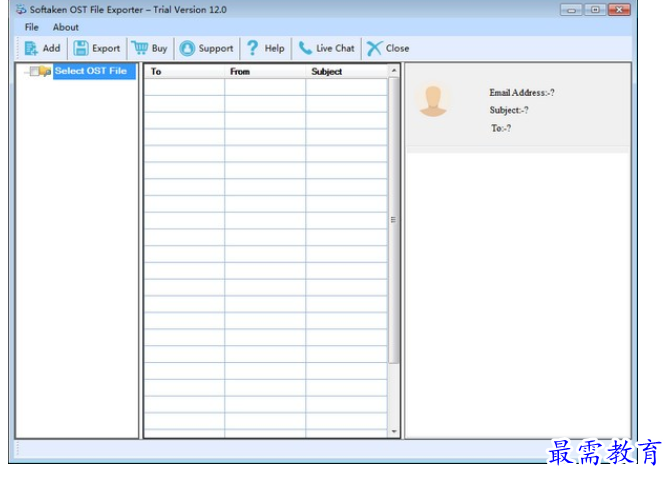Screen dimensions: 670x484
Task: Click the vertical scrollbar thumb in email list
Action: tap(394, 220)
